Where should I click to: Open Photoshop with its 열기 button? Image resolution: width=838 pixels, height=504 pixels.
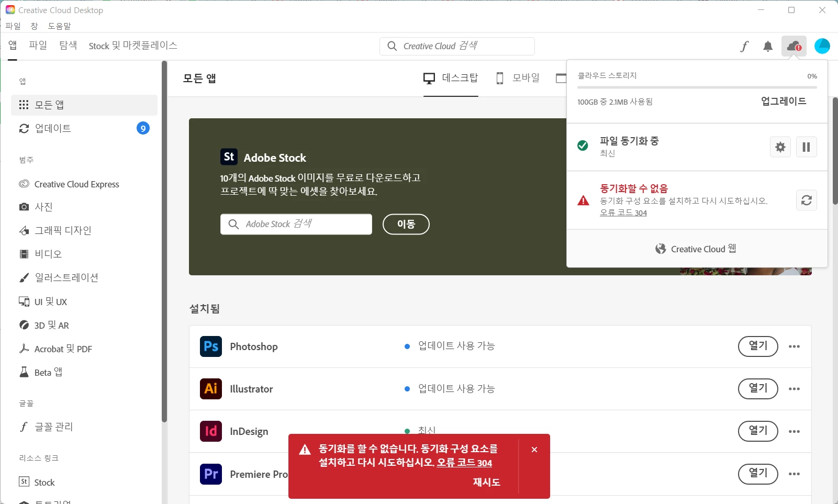click(758, 346)
